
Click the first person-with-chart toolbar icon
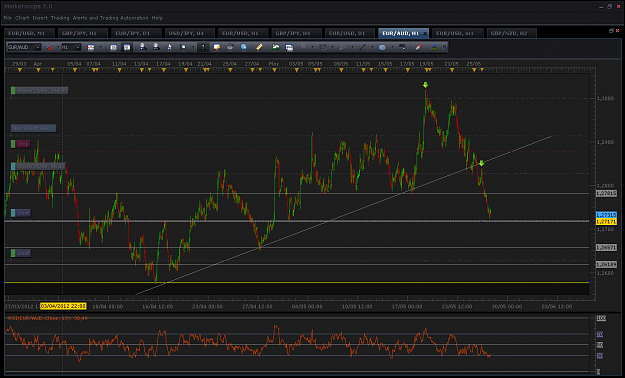pos(142,47)
